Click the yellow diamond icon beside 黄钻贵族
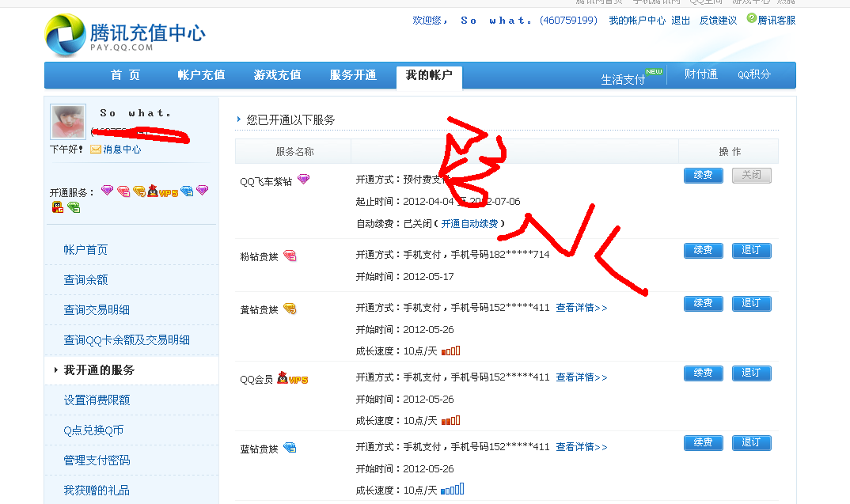This screenshot has width=850, height=504. (x=290, y=309)
